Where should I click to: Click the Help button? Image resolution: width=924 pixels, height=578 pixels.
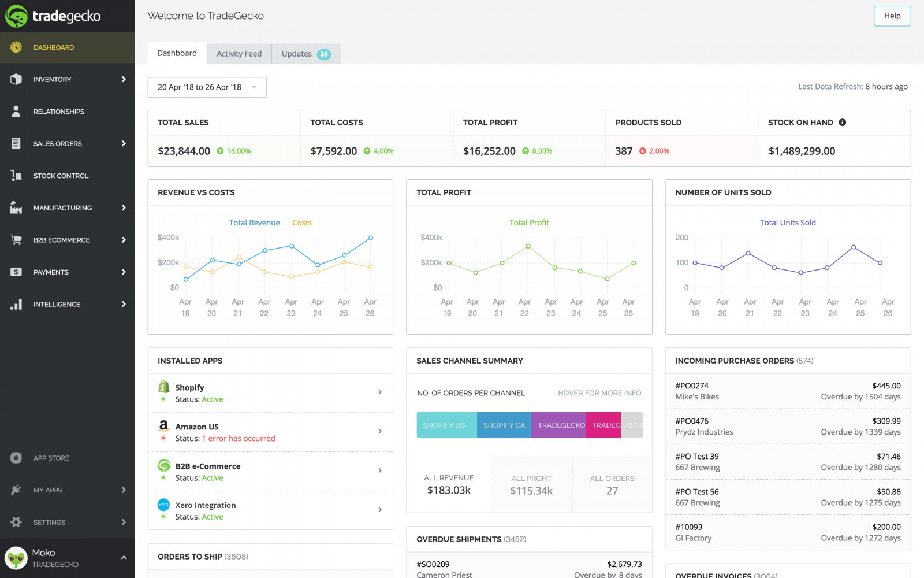(892, 16)
